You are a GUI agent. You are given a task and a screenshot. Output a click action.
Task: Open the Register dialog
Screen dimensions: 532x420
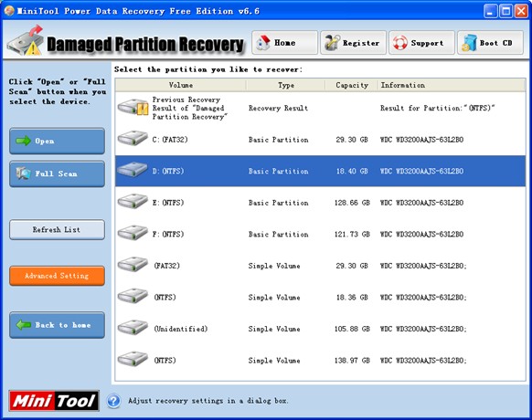click(x=353, y=43)
